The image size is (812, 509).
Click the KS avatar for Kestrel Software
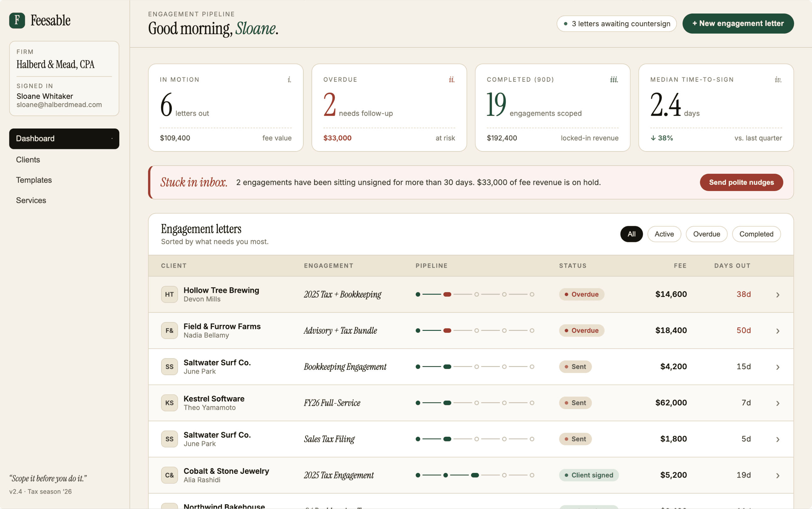coord(169,403)
